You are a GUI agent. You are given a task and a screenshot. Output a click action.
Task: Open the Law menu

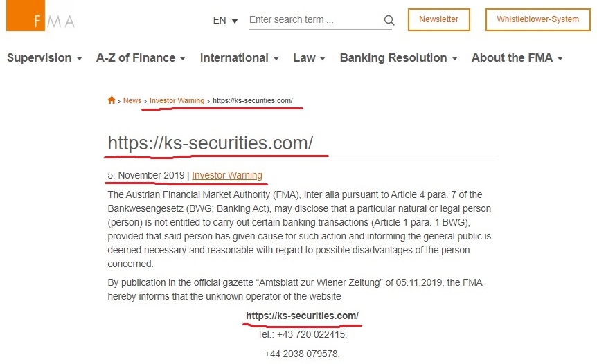point(309,58)
